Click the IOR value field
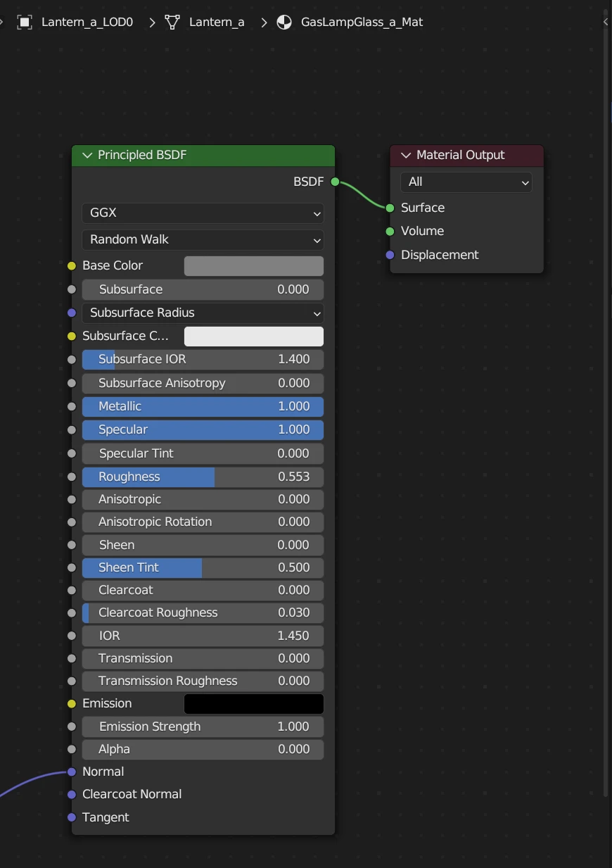Screen dimensions: 612x868 [203, 636]
